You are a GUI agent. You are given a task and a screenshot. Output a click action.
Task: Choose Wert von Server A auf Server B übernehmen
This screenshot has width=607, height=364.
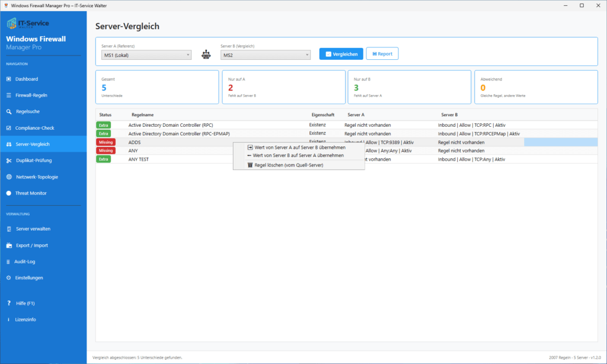click(x=299, y=147)
